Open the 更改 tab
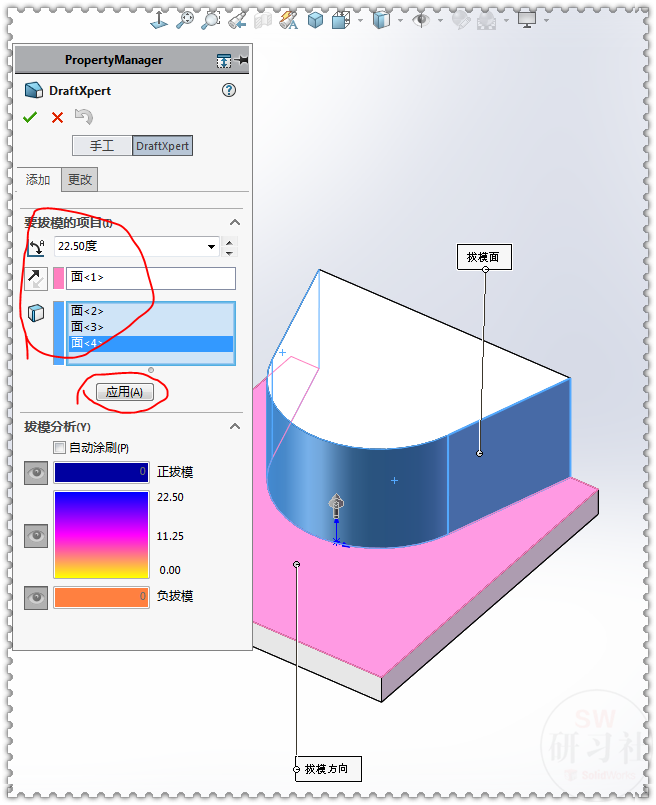The image size is (656, 805). (80, 180)
